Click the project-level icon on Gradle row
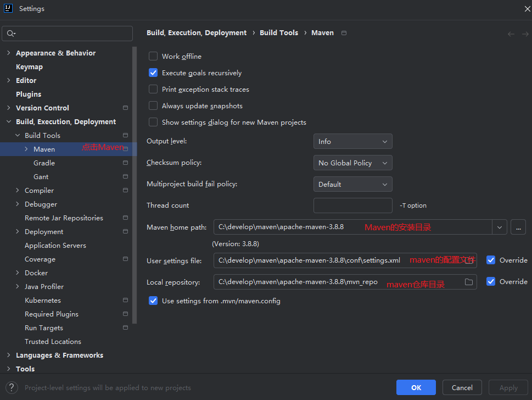 [x=125, y=163]
